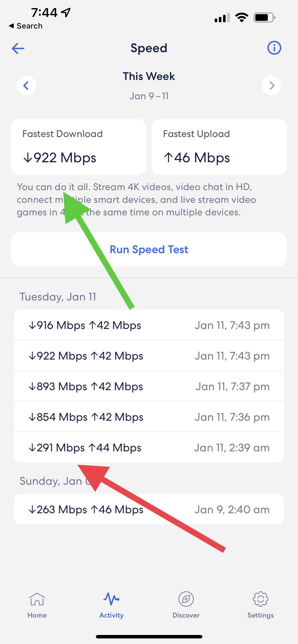Open the Fastest Upload card

click(x=219, y=147)
